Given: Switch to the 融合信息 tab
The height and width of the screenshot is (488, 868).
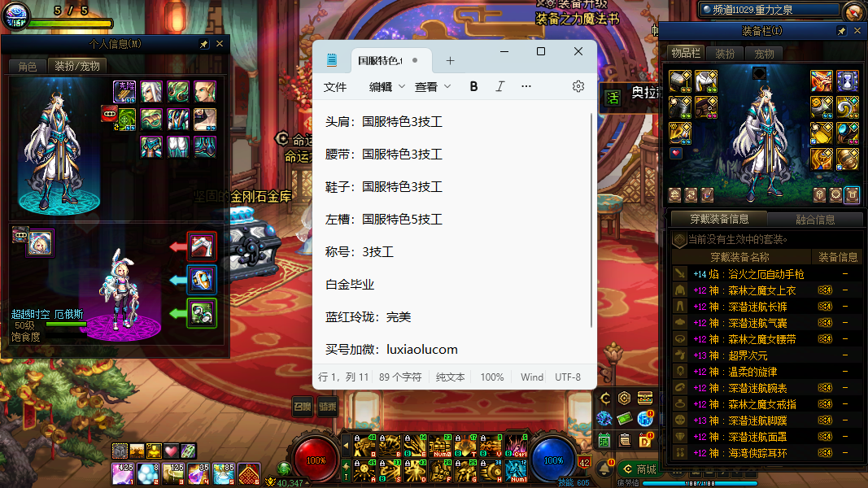Looking at the screenshot, I should point(815,219).
